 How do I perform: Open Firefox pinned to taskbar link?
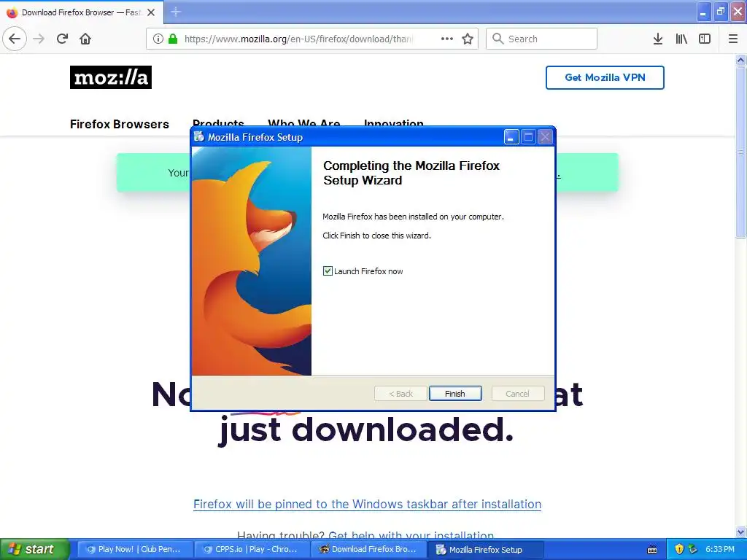click(x=368, y=504)
